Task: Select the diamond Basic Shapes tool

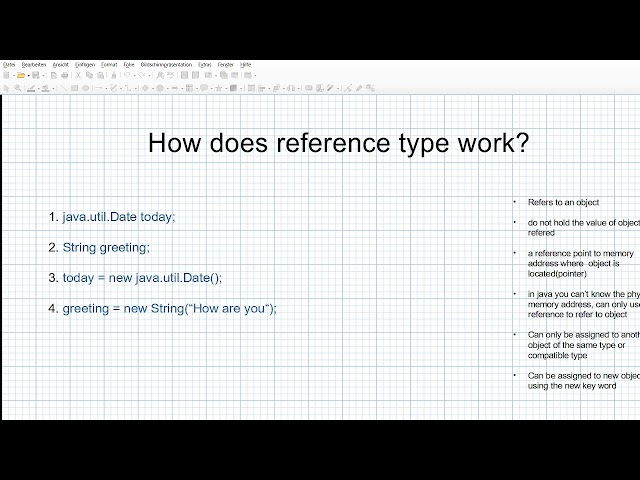Action: pos(145,88)
